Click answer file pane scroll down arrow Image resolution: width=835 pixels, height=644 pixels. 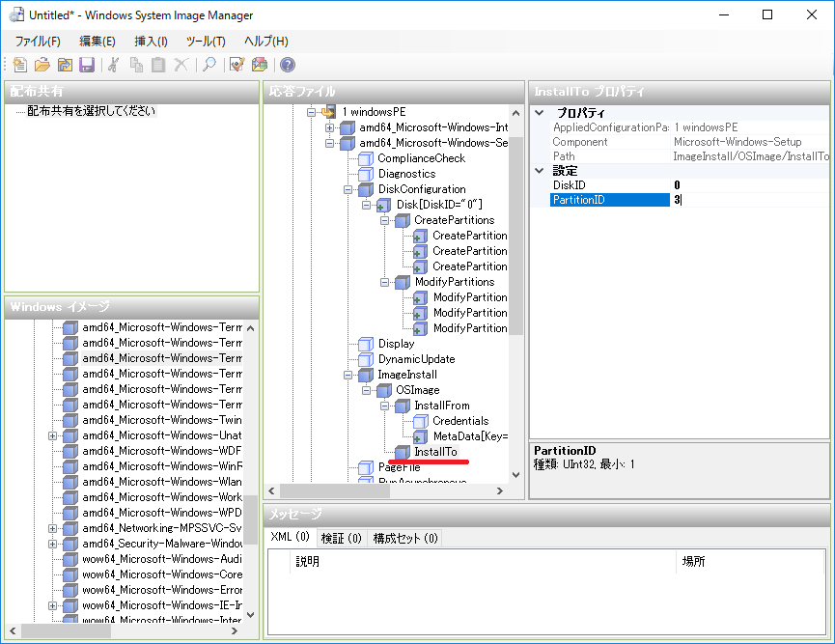tap(515, 475)
